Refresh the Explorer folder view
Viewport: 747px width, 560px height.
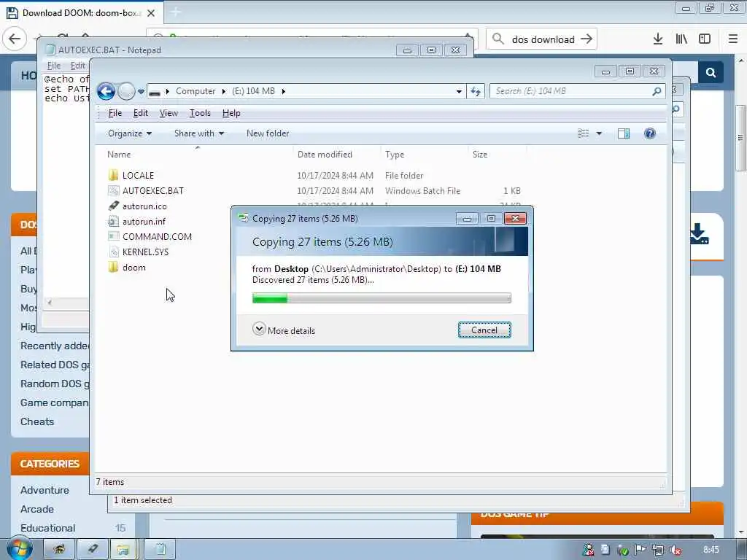click(476, 91)
